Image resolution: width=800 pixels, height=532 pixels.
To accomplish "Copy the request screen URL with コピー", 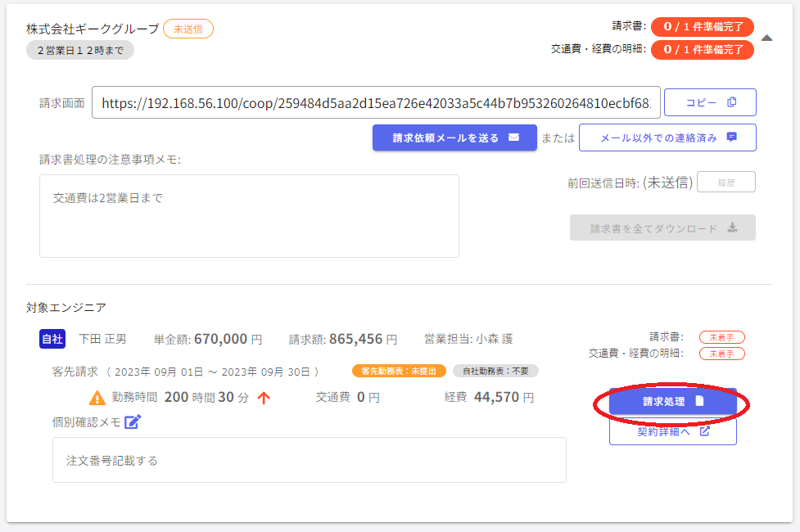I will 709,102.
